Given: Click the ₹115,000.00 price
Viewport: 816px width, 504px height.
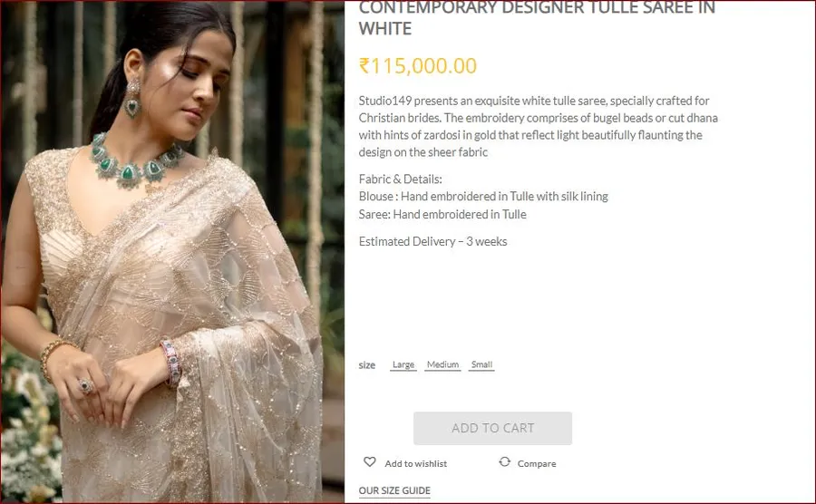Looking at the screenshot, I should click(x=418, y=66).
